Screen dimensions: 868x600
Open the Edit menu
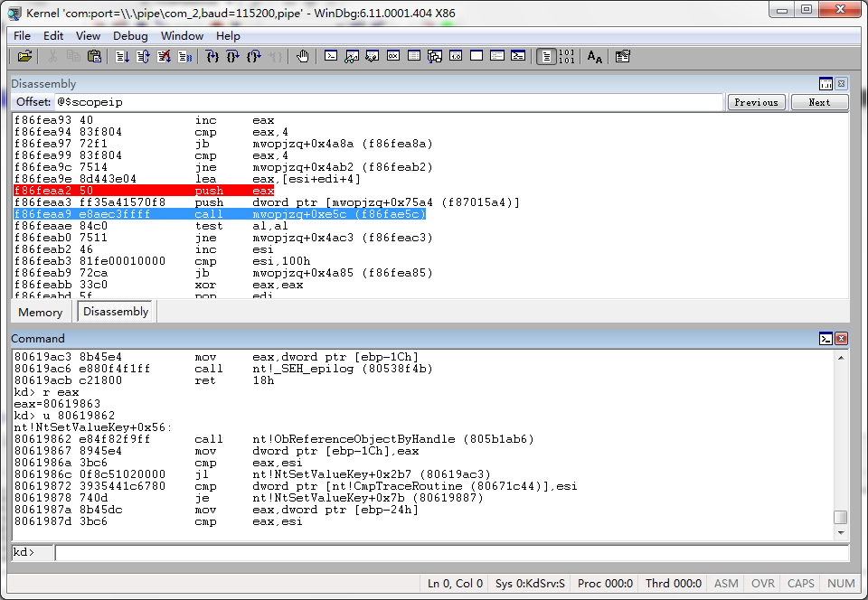(53, 36)
